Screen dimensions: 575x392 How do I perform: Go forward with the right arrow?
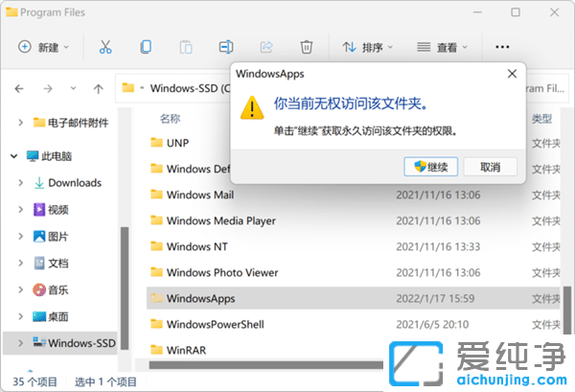tap(48, 88)
